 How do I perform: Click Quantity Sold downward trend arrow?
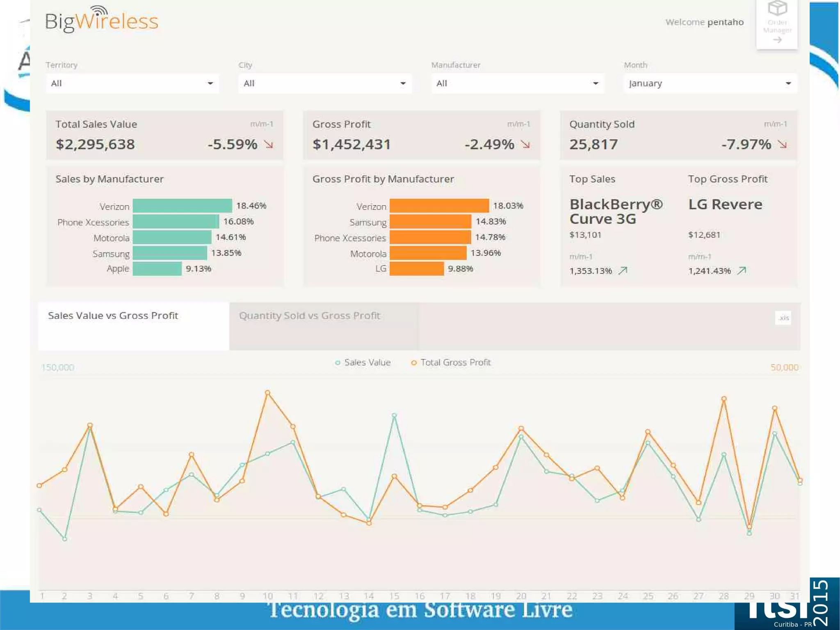[x=782, y=144]
